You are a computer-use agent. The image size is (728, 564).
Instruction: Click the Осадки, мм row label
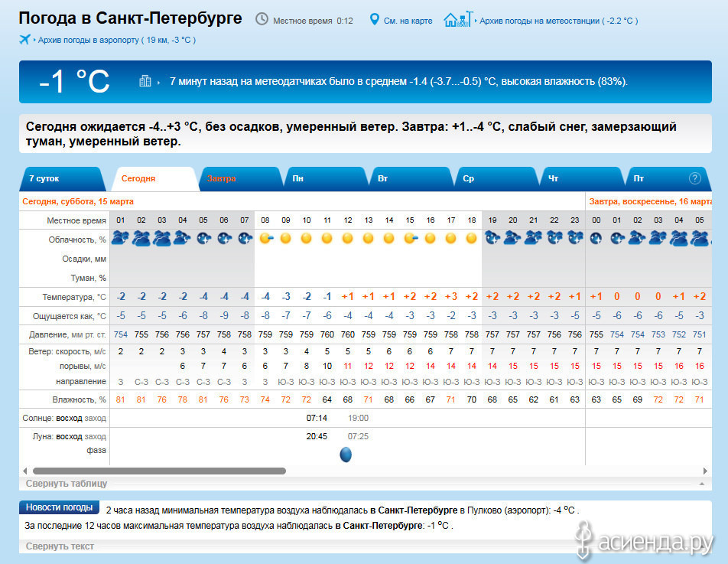pos(84,259)
